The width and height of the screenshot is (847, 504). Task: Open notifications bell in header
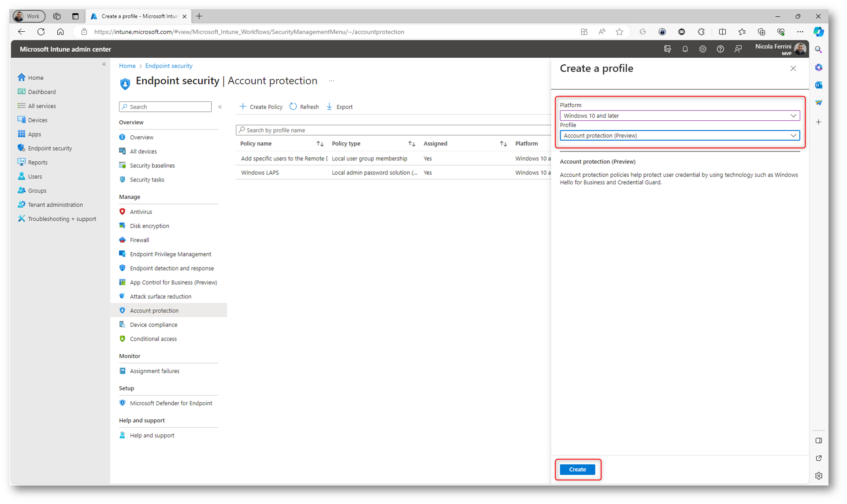685,49
